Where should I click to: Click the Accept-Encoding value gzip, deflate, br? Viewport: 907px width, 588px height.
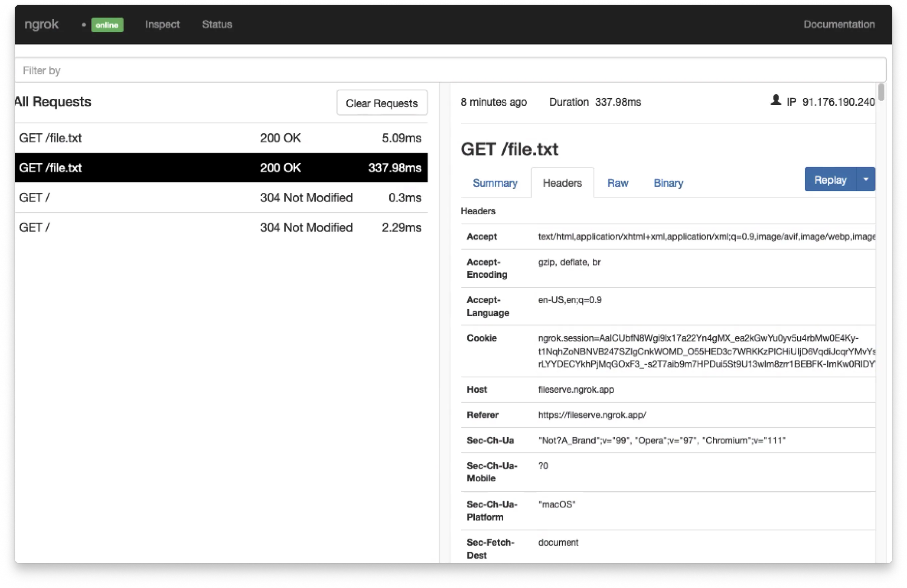pyautogui.click(x=569, y=262)
